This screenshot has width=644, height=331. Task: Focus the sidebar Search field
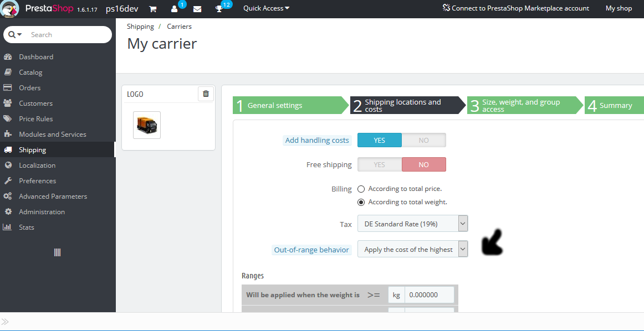[x=68, y=35]
